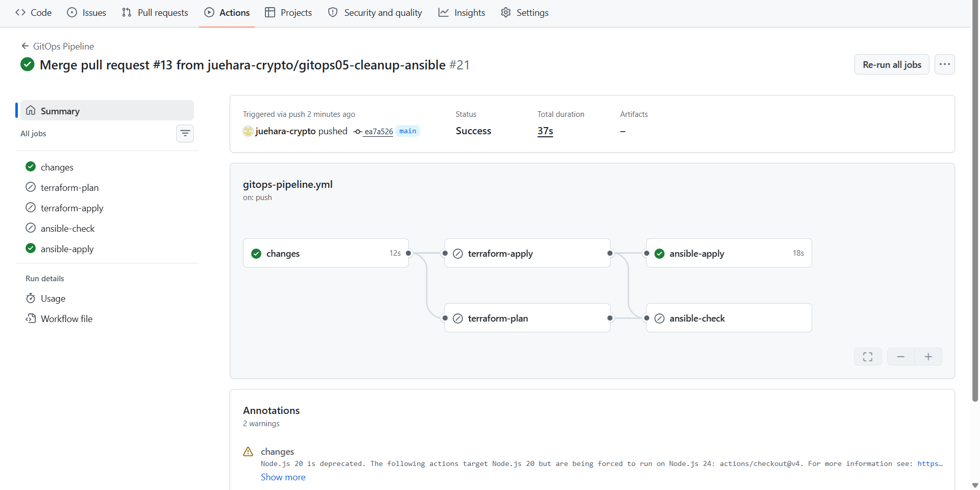The image size is (980, 490).
Task: Click the success check beside run title
Action: 28,65
